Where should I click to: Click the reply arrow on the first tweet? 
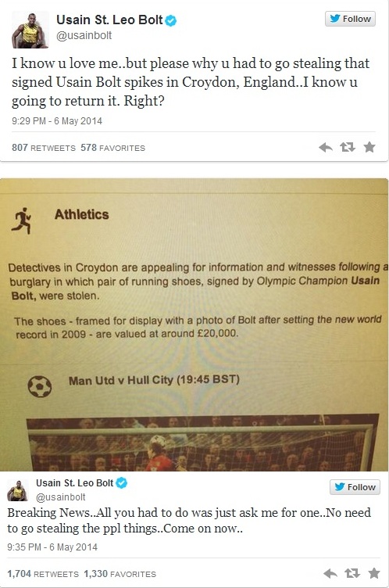pos(326,147)
